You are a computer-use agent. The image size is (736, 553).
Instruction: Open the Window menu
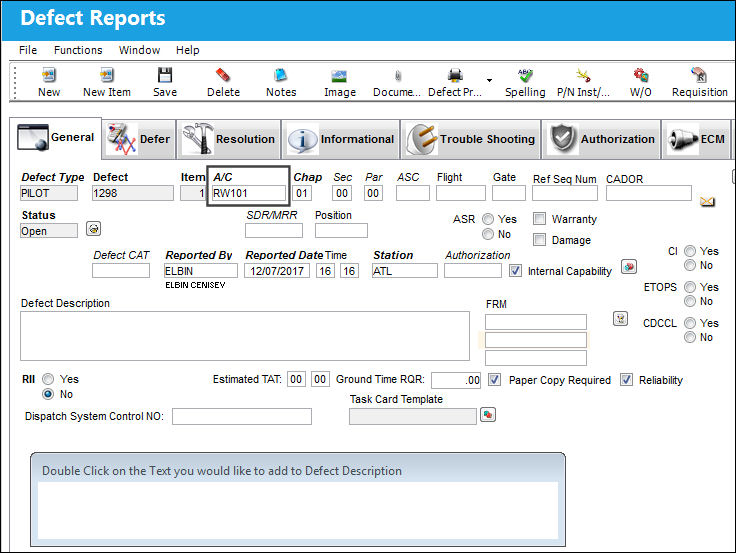139,50
